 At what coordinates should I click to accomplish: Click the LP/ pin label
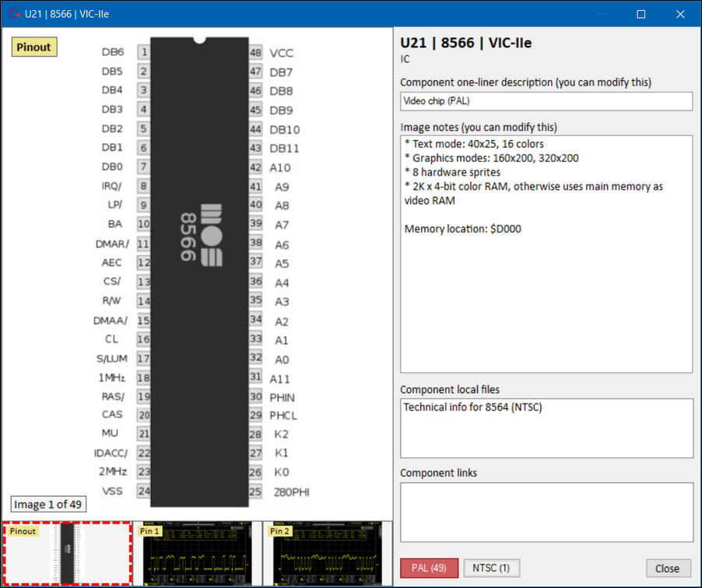pos(115,205)
